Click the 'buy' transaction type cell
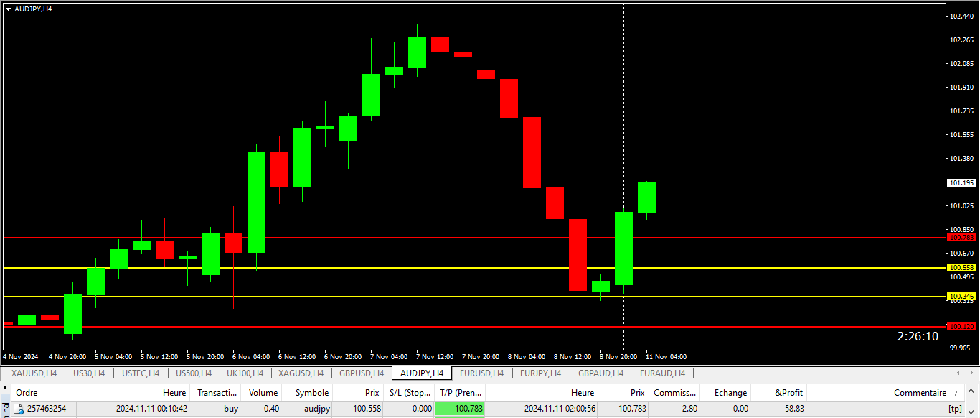Screen dimensions: 980x418 (x=231, y=409)
